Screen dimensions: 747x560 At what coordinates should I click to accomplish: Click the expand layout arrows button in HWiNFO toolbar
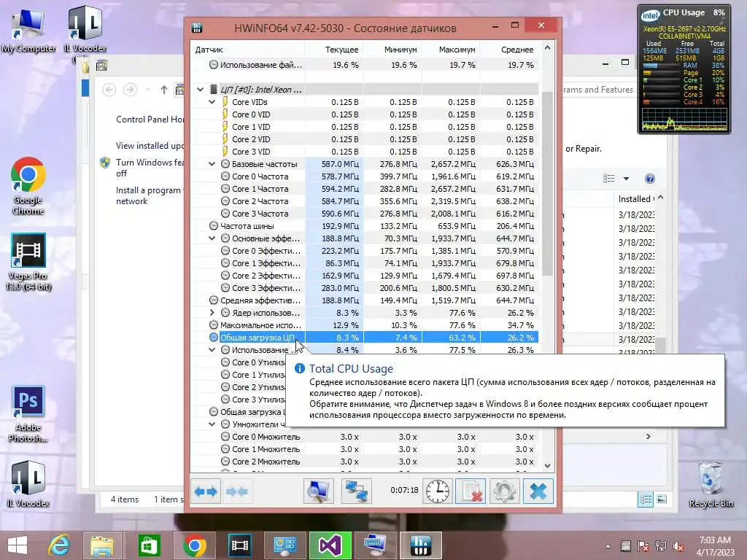point(206,491)
